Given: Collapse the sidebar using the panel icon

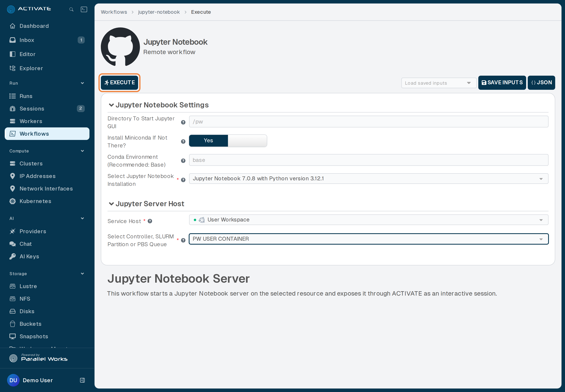Looking at the screenshot, I should pos(82,380).
